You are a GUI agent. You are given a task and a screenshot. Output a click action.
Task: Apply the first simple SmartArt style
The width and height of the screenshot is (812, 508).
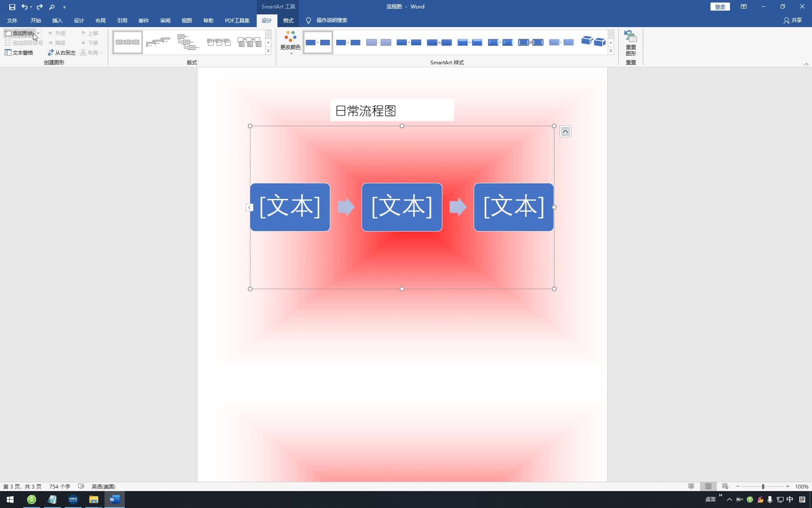[318, 42]
